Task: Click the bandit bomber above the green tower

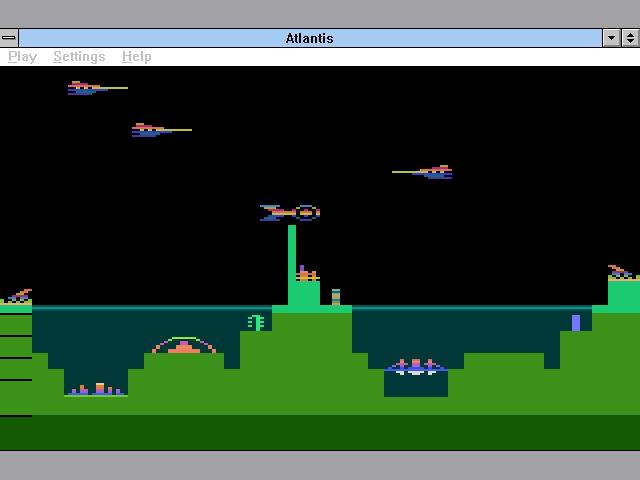Action: click(290, 213)
